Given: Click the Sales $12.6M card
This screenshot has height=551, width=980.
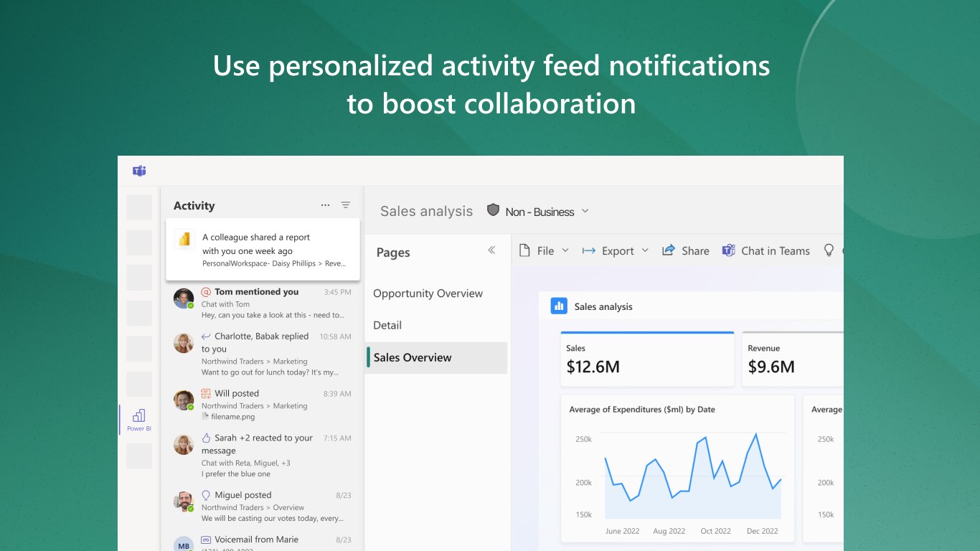Looking at the screenshot, I should coord(647,359).
